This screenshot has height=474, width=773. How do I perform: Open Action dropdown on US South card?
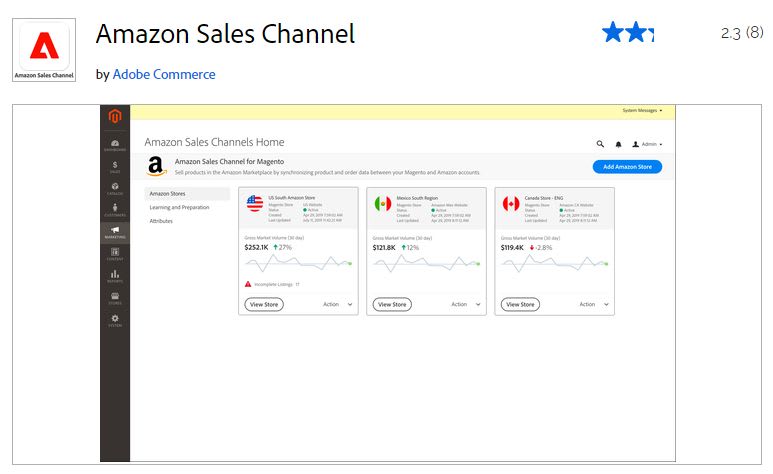[x=338, y=304]
